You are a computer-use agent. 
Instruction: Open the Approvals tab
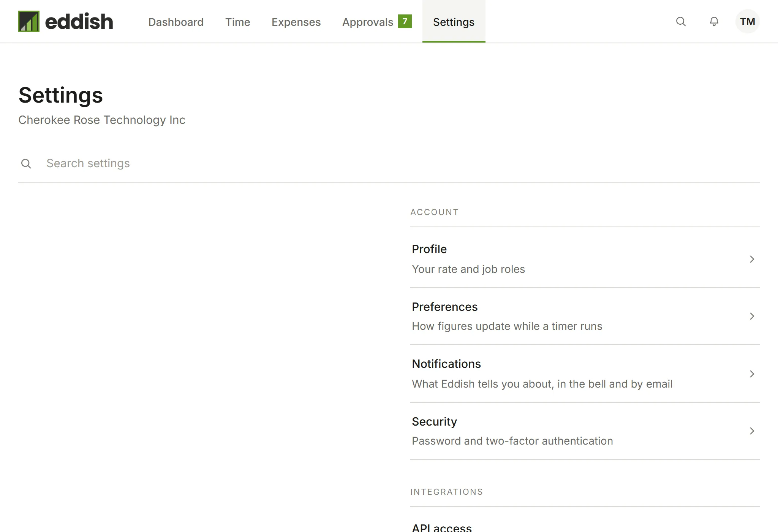pyautogui.click(x=377, y=22)
